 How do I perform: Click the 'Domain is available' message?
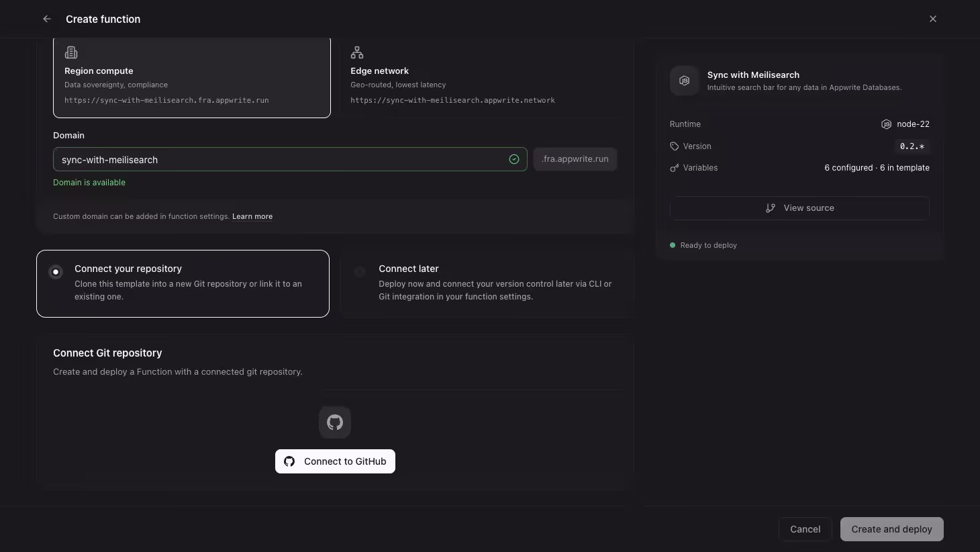pos(89,183)
